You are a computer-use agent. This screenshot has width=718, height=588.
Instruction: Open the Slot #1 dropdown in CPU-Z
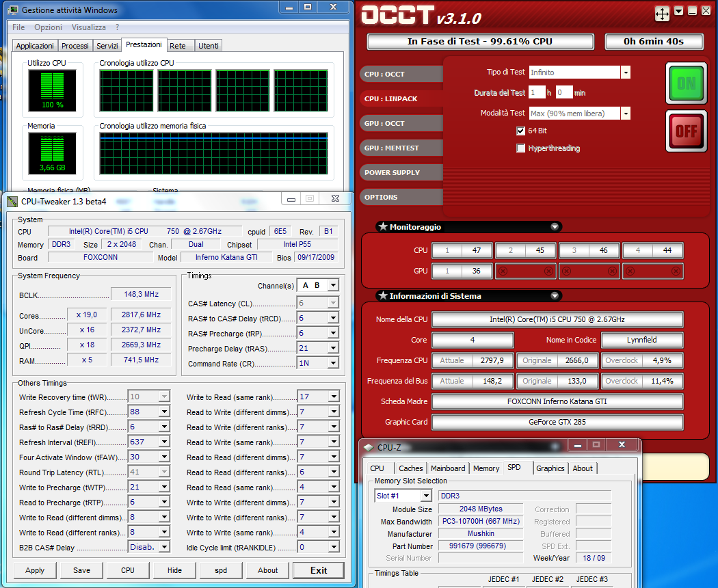[x=426, y=496]
